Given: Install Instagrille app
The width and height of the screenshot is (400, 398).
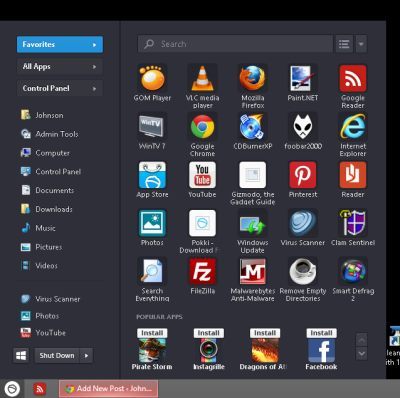Looking at the screenshot, I should coord(209,333).
